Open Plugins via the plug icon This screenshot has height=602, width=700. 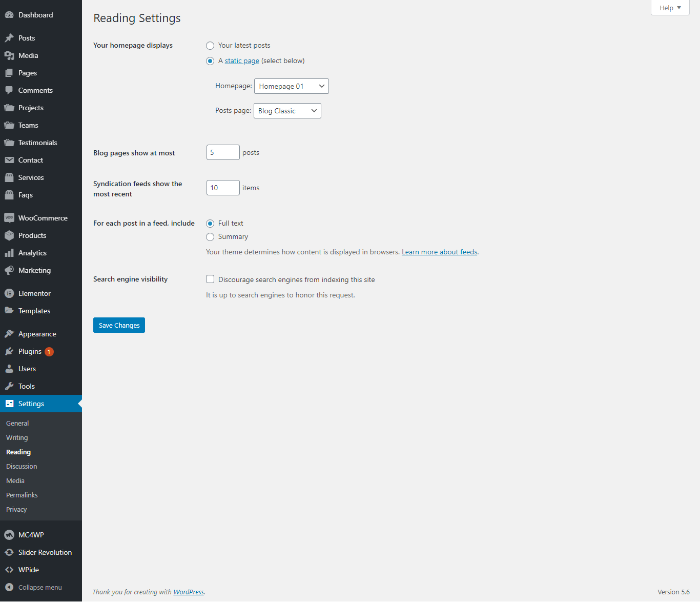coord(9,351)
